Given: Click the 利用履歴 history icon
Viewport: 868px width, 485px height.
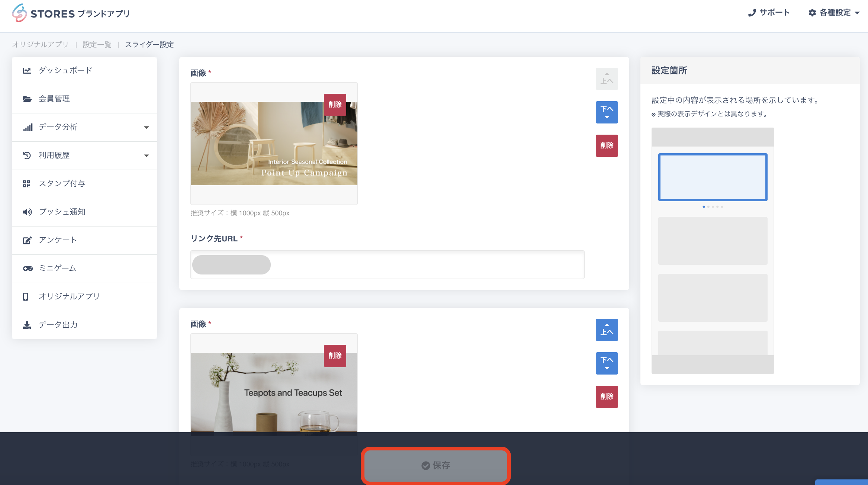Looking at the screenshot, I should point(27,155).
